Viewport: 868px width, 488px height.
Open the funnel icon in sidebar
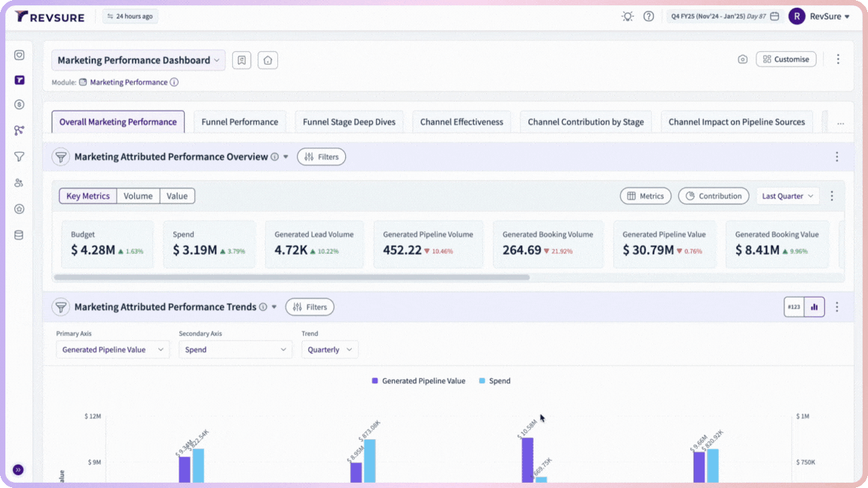(20, 157)
